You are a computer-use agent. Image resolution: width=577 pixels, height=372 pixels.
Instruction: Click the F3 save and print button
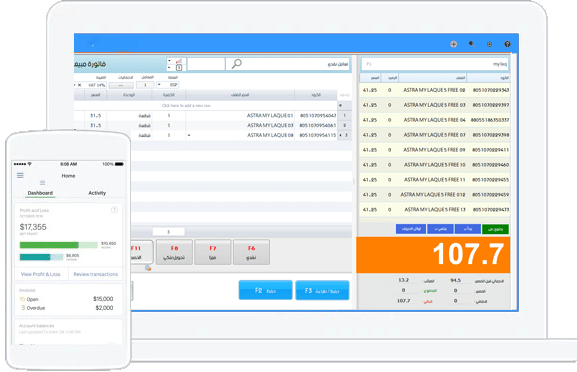(x=322, y=290)
